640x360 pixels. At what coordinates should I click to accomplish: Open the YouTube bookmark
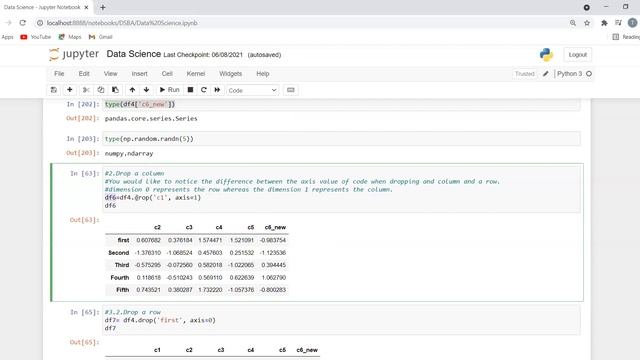point(36,37)
